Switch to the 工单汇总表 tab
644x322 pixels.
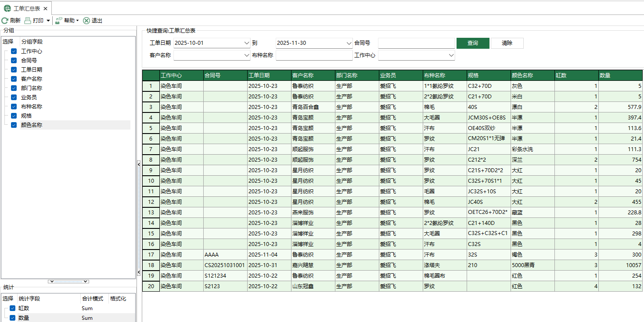click(x=27, y=9)
